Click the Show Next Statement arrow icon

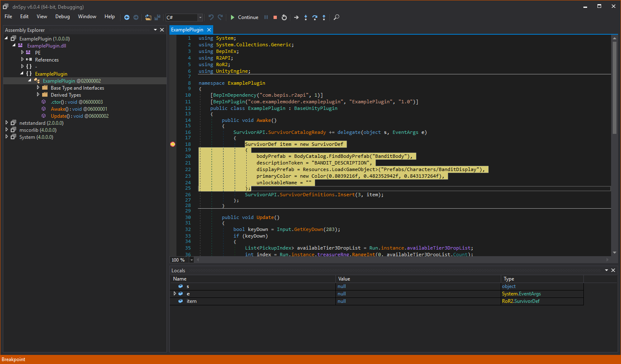pos(296,17)
